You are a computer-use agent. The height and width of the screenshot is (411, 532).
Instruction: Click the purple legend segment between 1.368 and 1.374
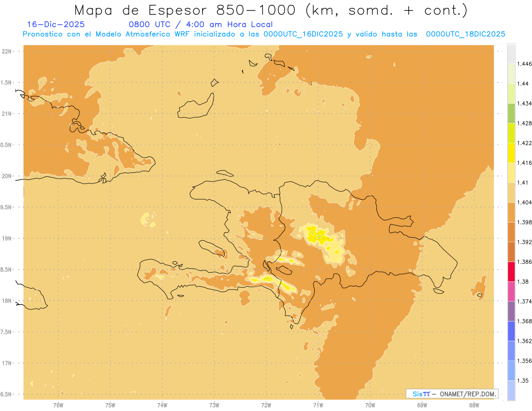click(x=511, y=311)
